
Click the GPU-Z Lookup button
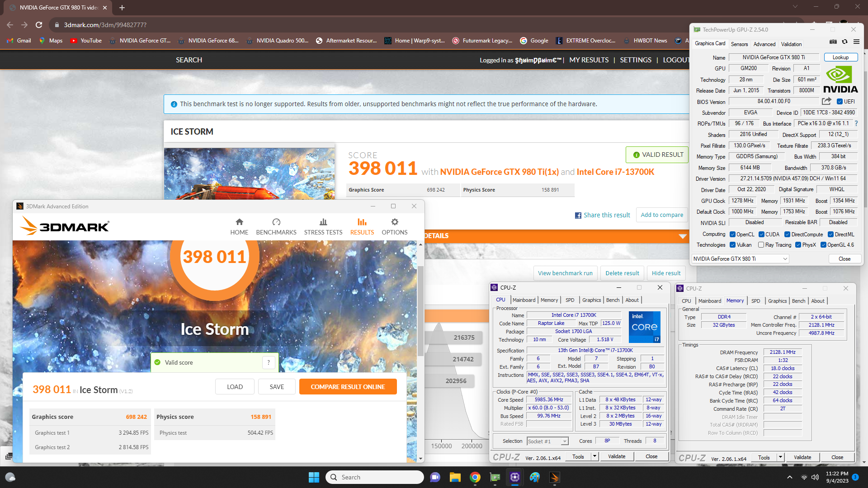pyautogui.click(x=840, y=57)
